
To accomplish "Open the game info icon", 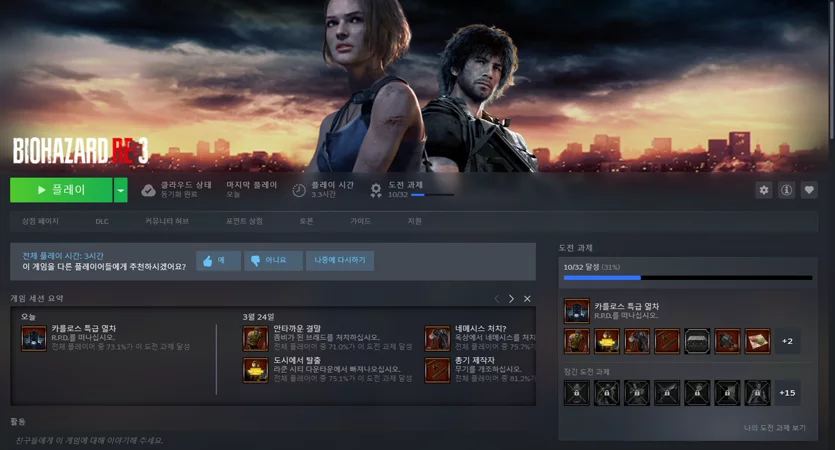I will (x=787, y=190).
